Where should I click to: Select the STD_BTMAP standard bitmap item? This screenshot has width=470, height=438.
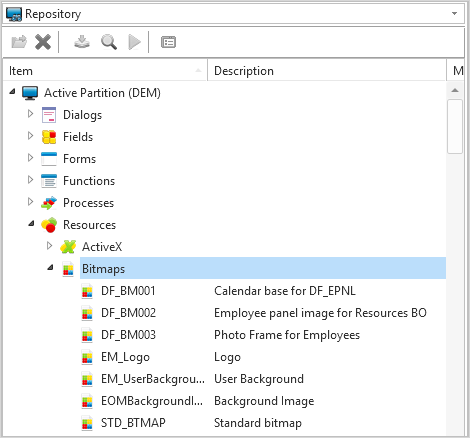(x=133, y=423)
